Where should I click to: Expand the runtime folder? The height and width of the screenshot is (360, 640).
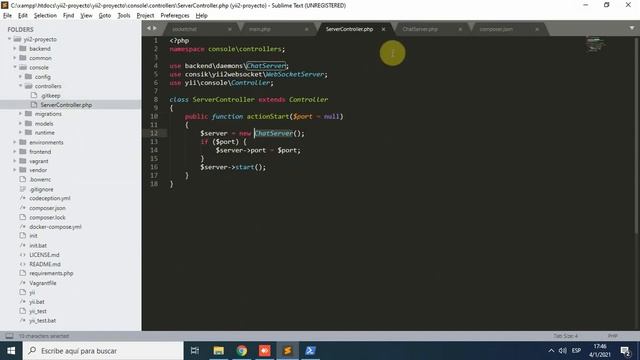click(20, 133)
